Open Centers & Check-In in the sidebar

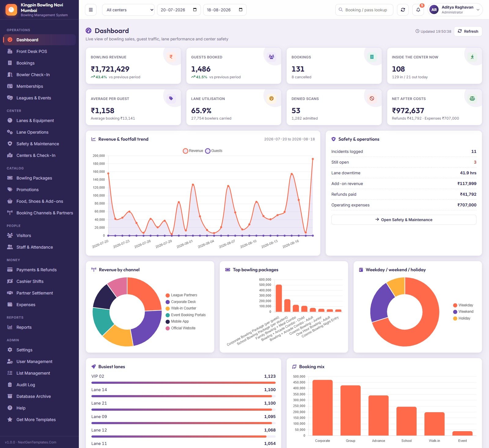(x=39, y=155)
